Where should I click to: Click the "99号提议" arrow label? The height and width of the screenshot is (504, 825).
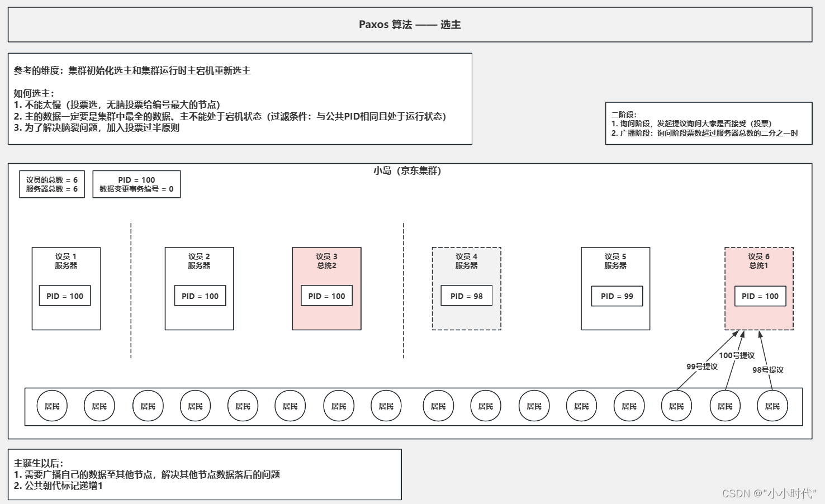pos(702,367)
